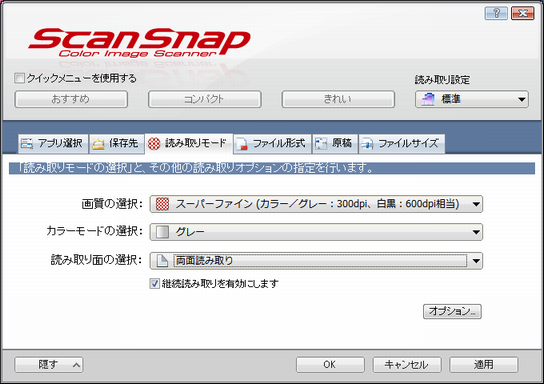Click the おすすめ preset button
Screen dimensions: 544x384
coord(71,99)
